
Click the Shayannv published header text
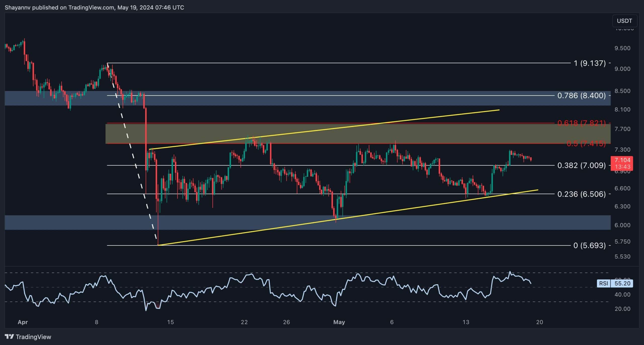[94, 8]
